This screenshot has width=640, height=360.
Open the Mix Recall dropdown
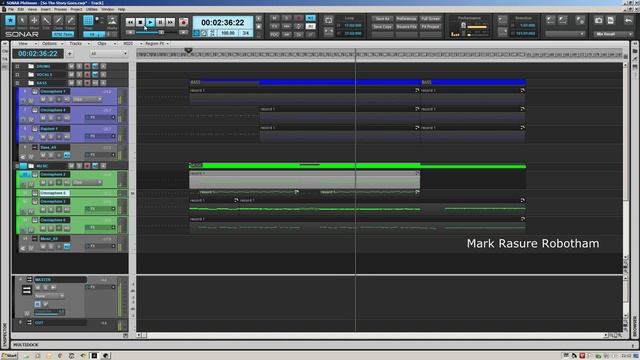point(613,34)
